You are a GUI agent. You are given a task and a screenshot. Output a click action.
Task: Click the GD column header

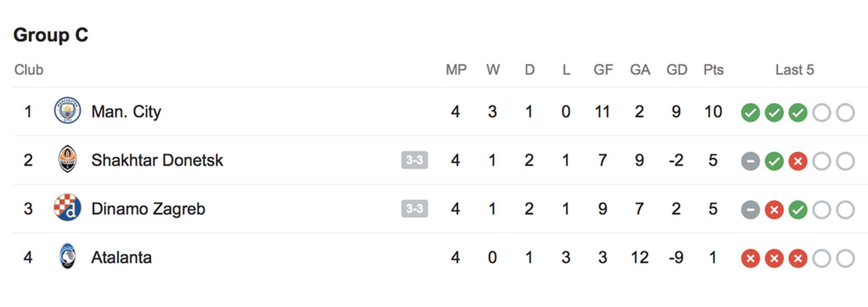(677, 70)
